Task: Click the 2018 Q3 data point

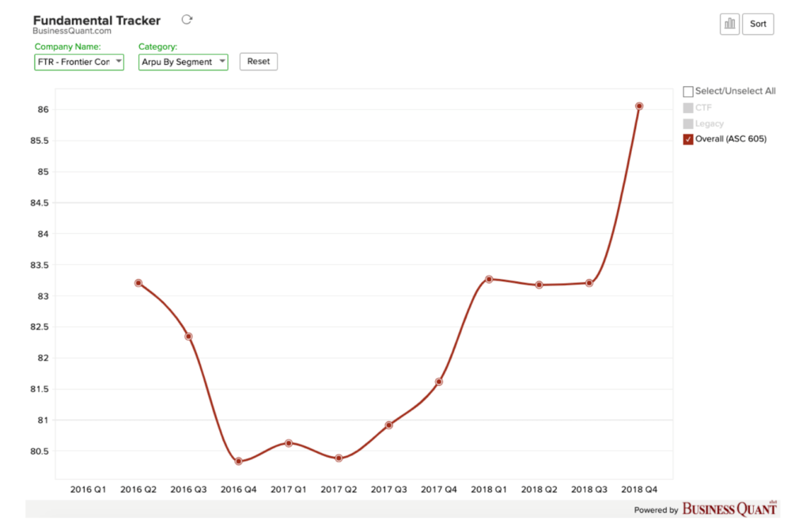Action: coord(589,283)
